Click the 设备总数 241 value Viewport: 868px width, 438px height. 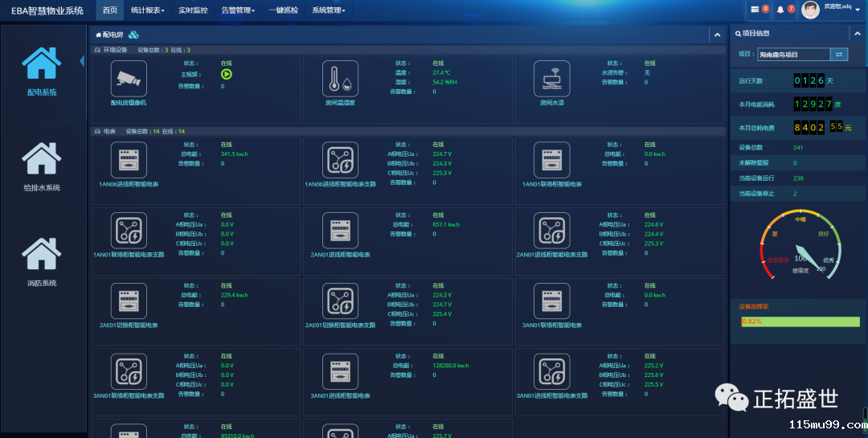798,147
